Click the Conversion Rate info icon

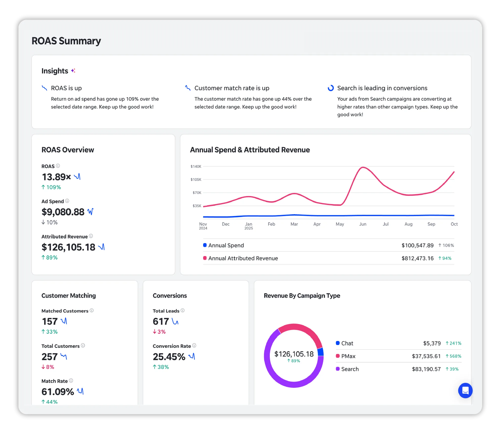click(x=194, y=345)
